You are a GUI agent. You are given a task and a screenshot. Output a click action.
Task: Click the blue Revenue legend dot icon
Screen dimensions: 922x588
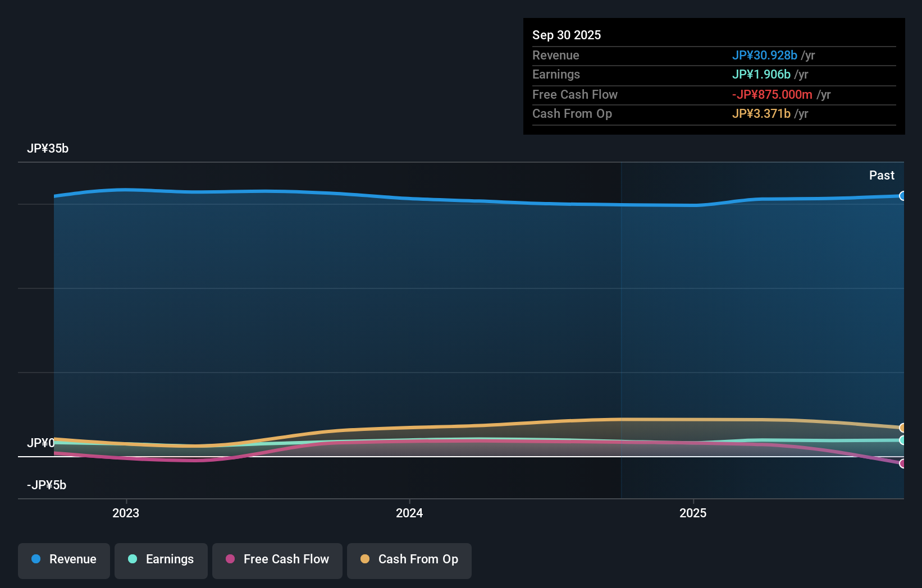(x=35, y=559)
